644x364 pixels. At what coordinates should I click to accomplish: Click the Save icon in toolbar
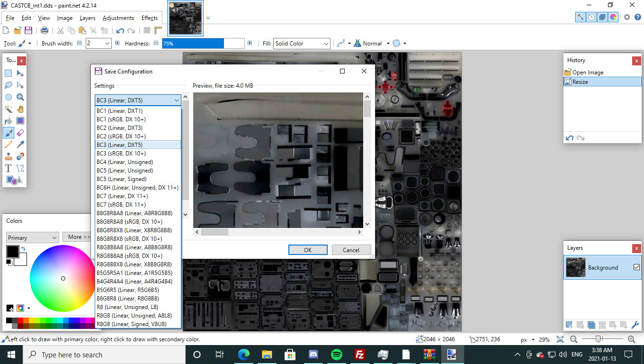click(28, 30)
